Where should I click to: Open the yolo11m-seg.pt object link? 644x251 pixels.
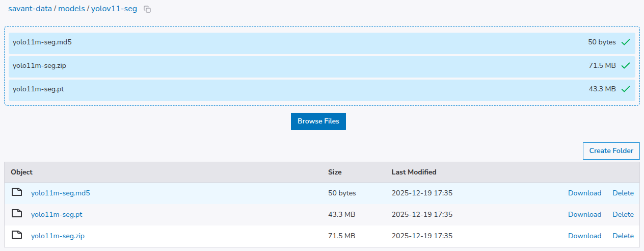tap(57, 215)
